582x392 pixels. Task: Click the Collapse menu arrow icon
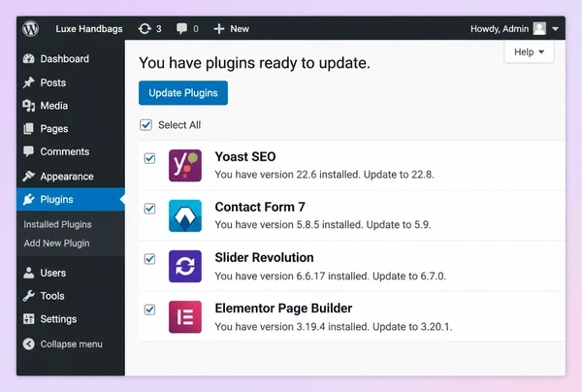(x=28, y=344)
